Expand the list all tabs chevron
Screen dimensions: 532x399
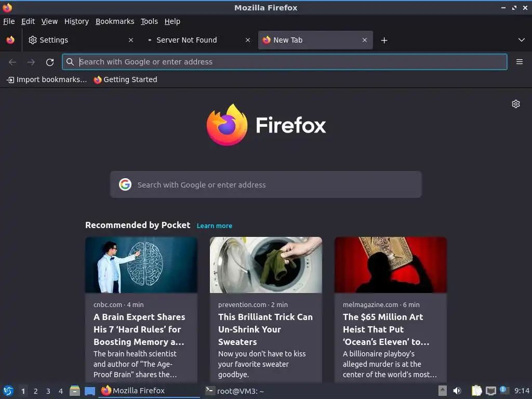522,40
